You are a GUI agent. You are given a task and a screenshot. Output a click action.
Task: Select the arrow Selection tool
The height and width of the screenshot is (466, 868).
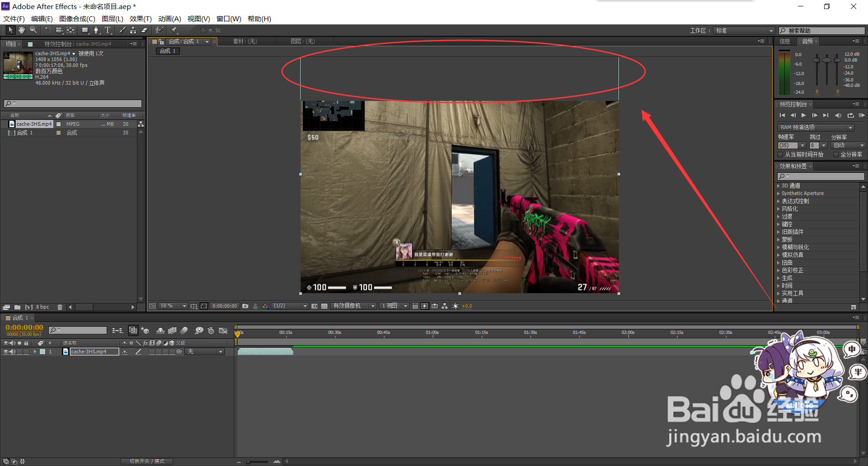10,30
